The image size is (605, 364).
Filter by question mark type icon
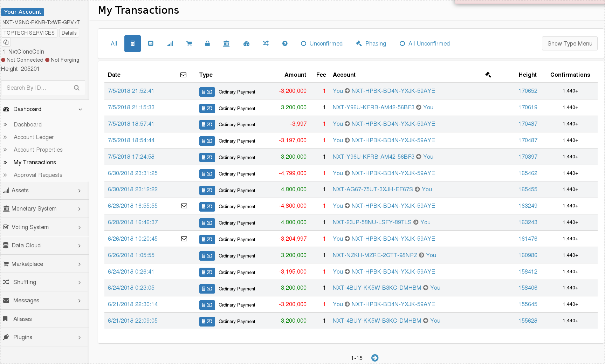point(285,43)
